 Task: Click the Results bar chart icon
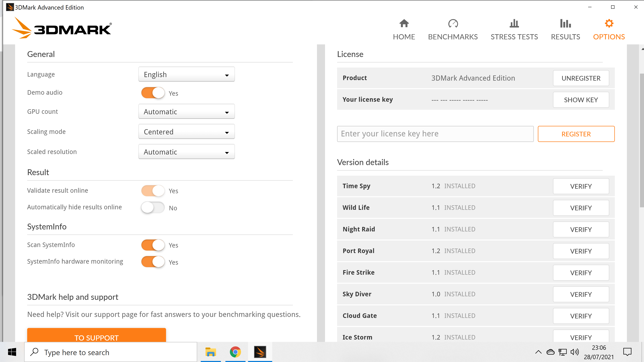point(565,23)
